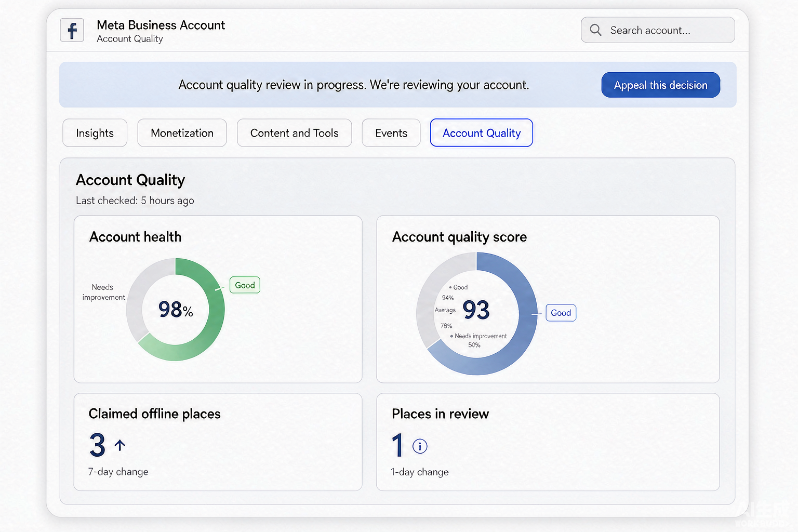The width and height of the screenshot is (798, 532).
Task: Click the 93 score in the quality donut
Action: click(476, 310)
